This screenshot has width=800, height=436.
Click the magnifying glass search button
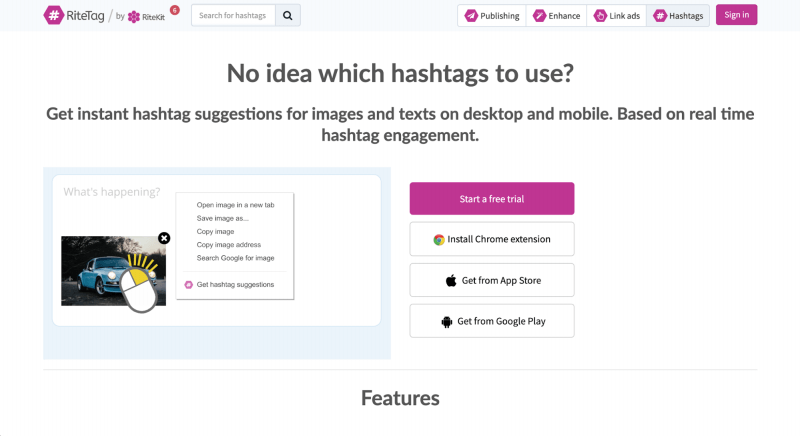pyautogui.click(x=288, y=15)
